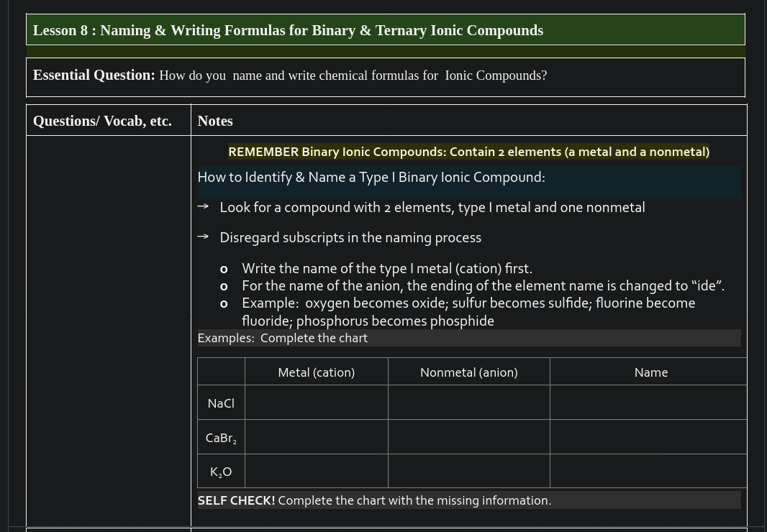This screenshot has width=767, height=532.
Task: Select the Questions/ Vocab, etc. column header
Action: [102, 121]
